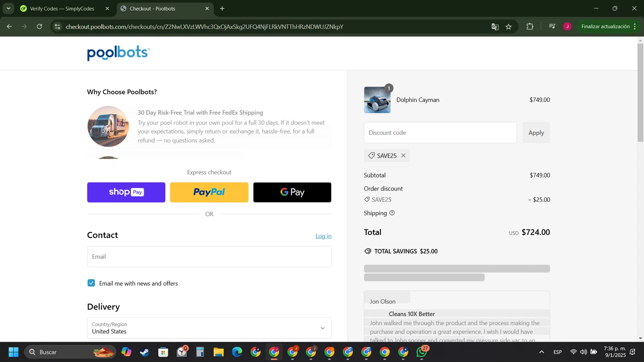The height and width of the screenshot is (362, 644).
Task: Check out with Google Pay
Action: coord(292,192)
